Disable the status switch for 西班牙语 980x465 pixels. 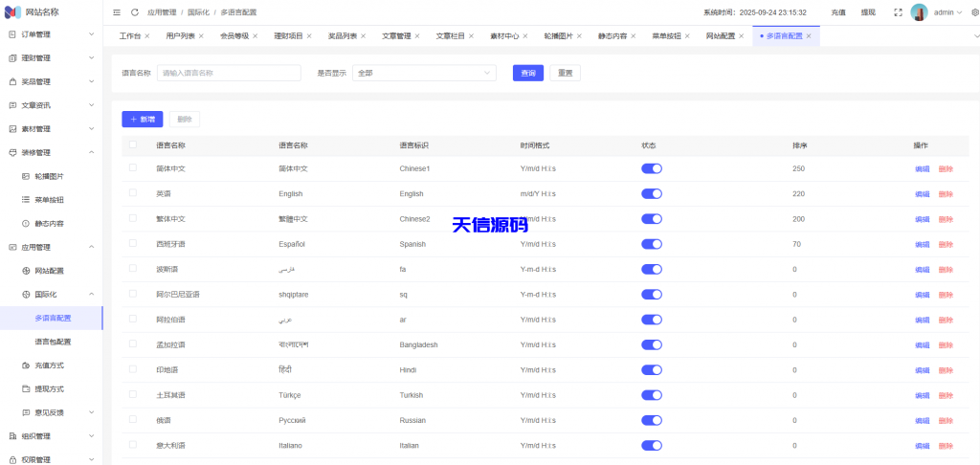(x=651, y=244)
